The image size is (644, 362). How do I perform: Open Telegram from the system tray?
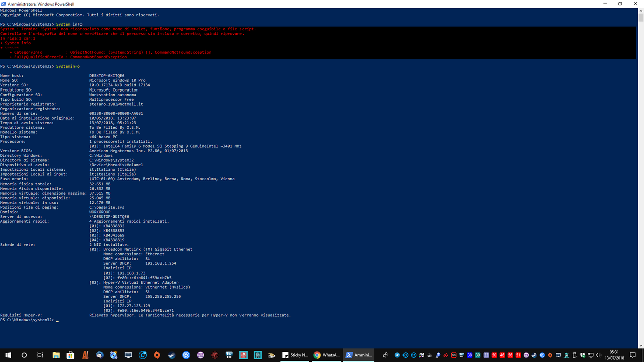click(x=398, y=355)
